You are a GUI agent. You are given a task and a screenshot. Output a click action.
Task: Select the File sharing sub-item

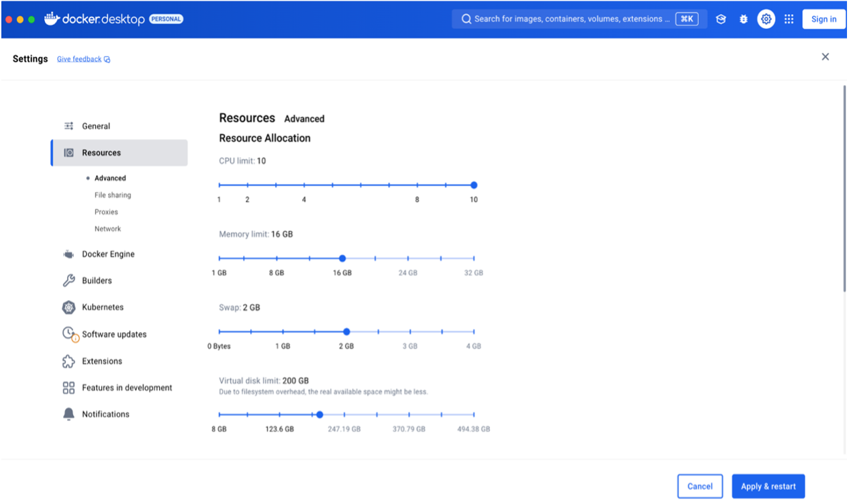pos(113,195)
